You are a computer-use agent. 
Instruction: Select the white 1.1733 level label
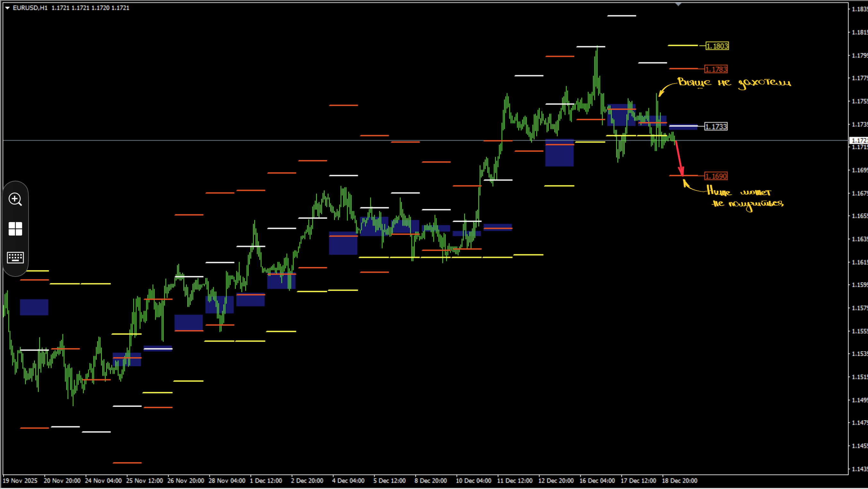(716, 127)
